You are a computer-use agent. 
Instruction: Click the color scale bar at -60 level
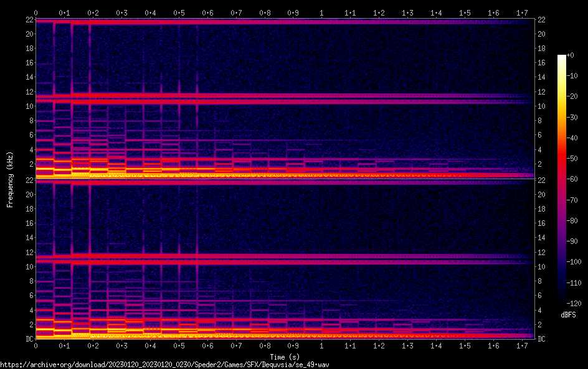562,180
